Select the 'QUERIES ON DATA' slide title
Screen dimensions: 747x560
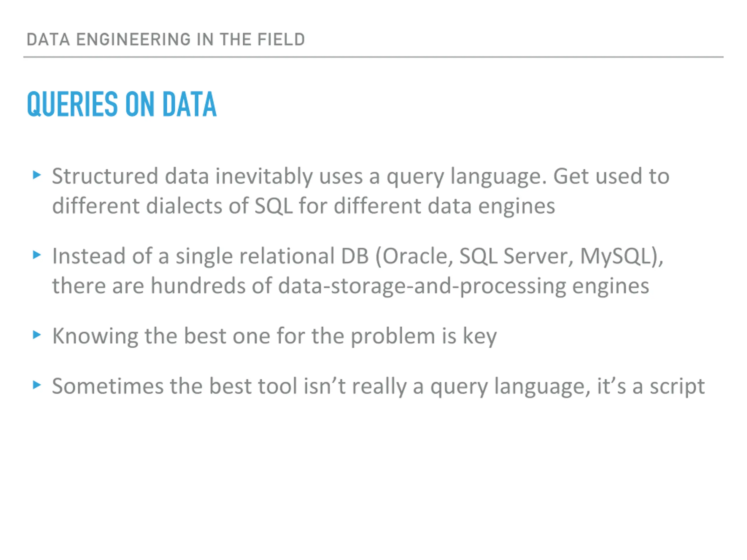point(122,104)
